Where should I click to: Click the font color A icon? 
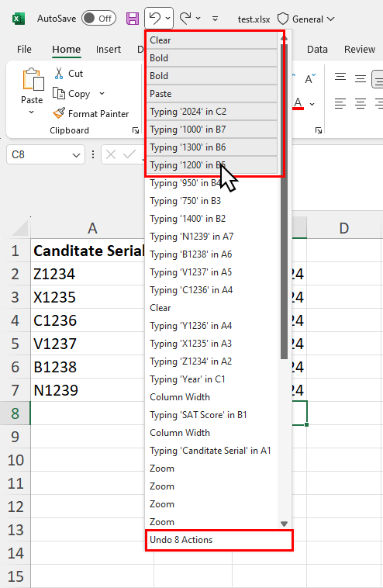298,103
